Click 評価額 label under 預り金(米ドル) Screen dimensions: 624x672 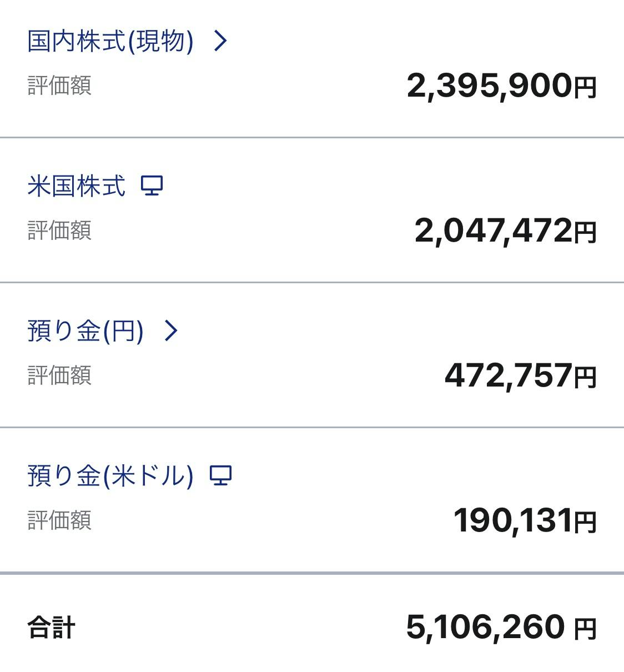click(59, 520)
